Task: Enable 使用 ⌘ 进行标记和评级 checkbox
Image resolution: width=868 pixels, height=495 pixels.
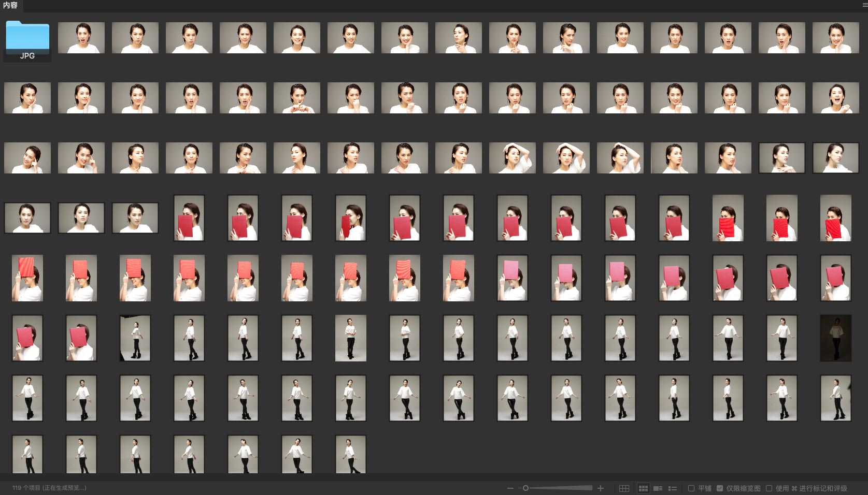Action: 769,488
